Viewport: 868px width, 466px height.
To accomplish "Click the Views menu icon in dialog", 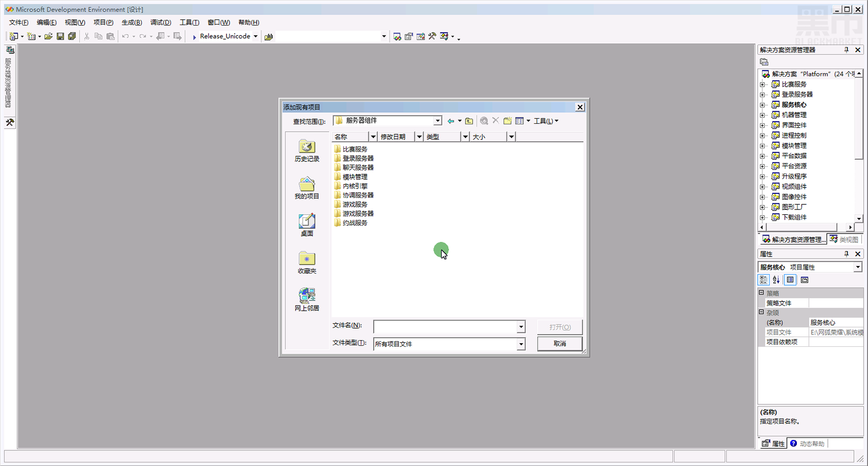I will click(x=519, y=121).
